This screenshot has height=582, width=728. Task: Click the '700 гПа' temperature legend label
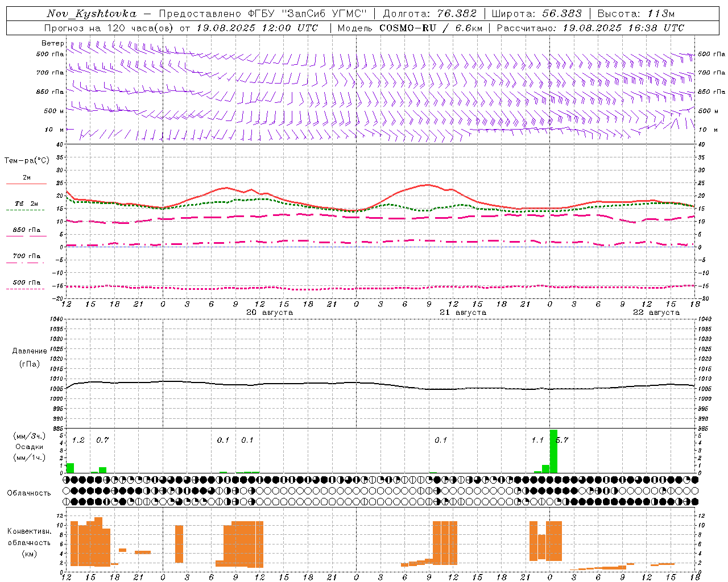click(27, 256)
